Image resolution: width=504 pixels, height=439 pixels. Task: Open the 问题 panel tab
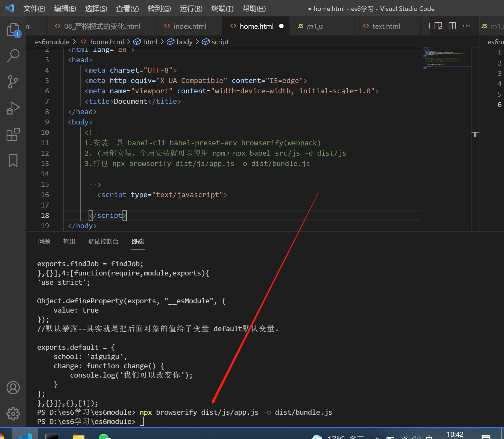[x=44, y=242]
